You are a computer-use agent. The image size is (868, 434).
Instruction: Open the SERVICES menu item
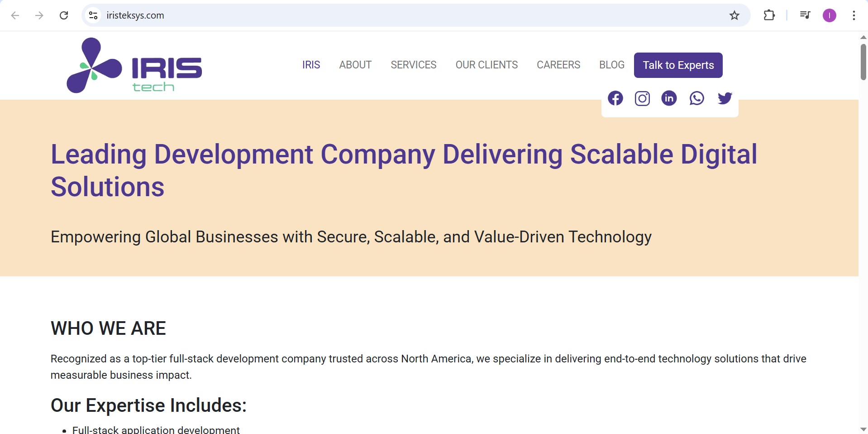413,65
